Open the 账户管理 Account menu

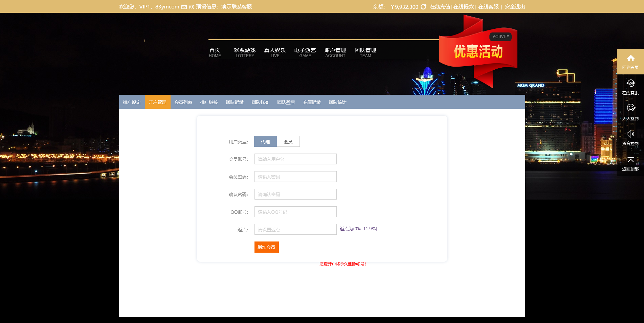(335, 52)
